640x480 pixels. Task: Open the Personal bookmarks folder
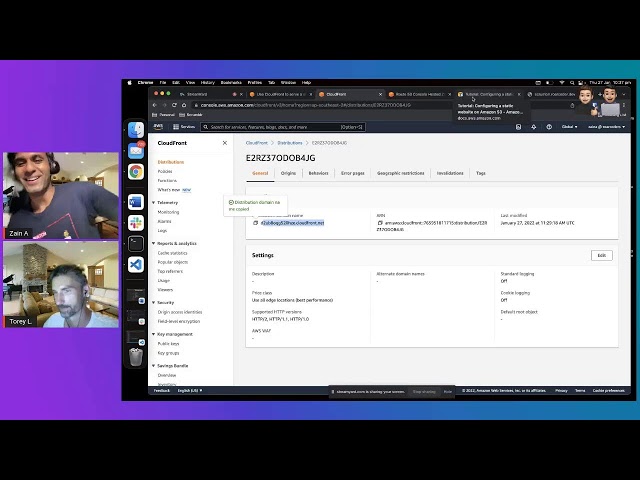[163, 115]
